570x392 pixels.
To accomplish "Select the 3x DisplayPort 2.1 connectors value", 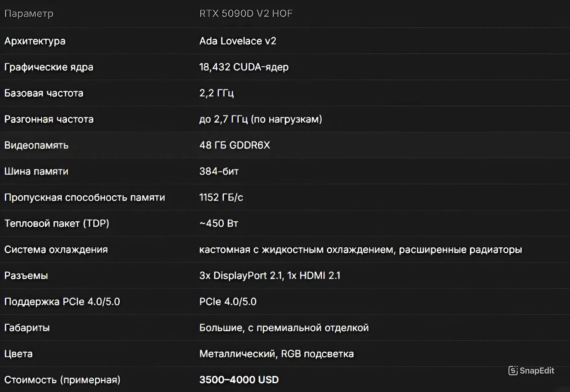I will [270, 275].
